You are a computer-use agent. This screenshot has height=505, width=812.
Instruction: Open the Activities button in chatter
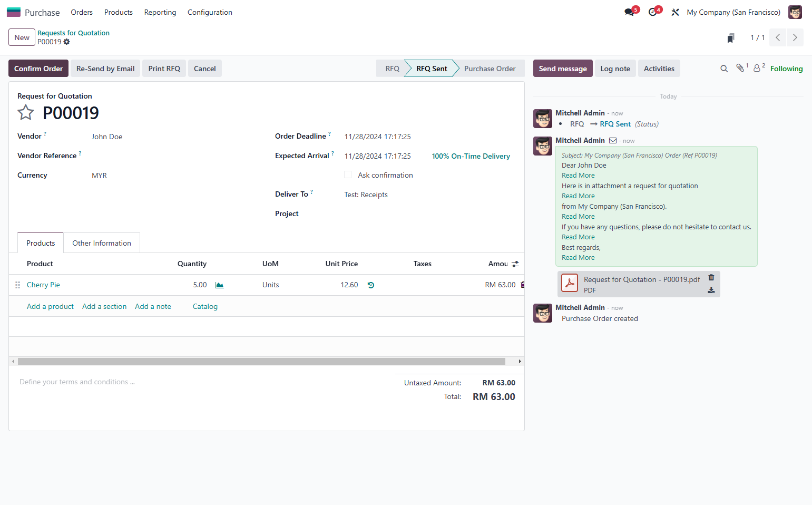(x=659, y=69)
